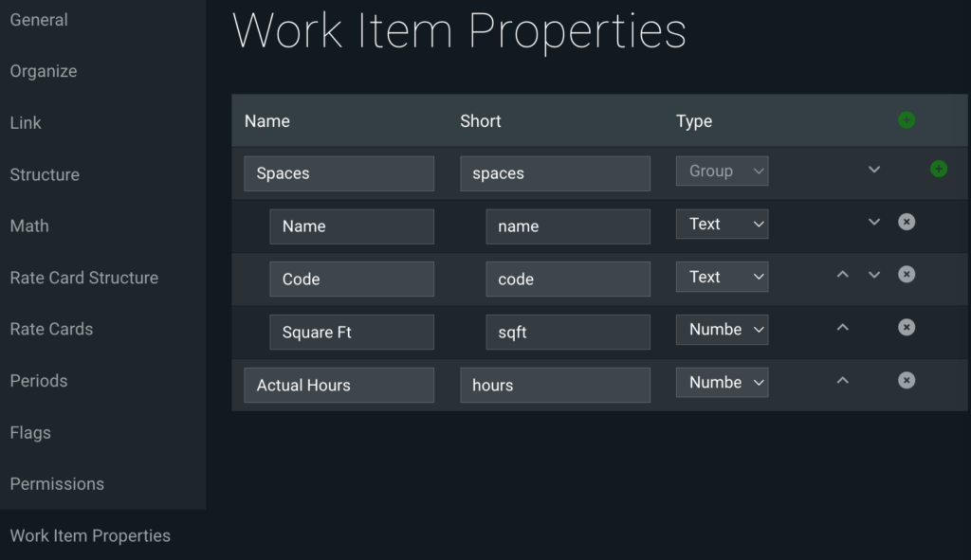Remove the Code property row
Screen dimensions: 971x560
907,275
